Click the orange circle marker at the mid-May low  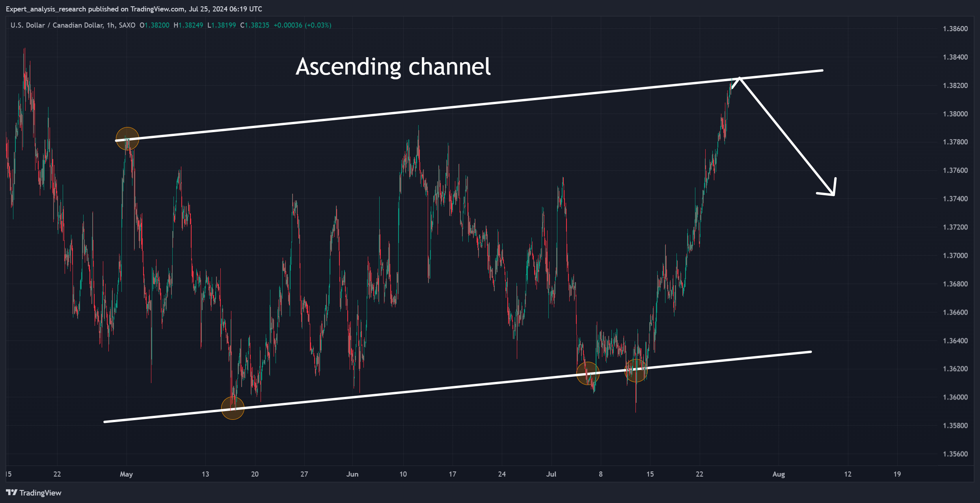(233, 408)
